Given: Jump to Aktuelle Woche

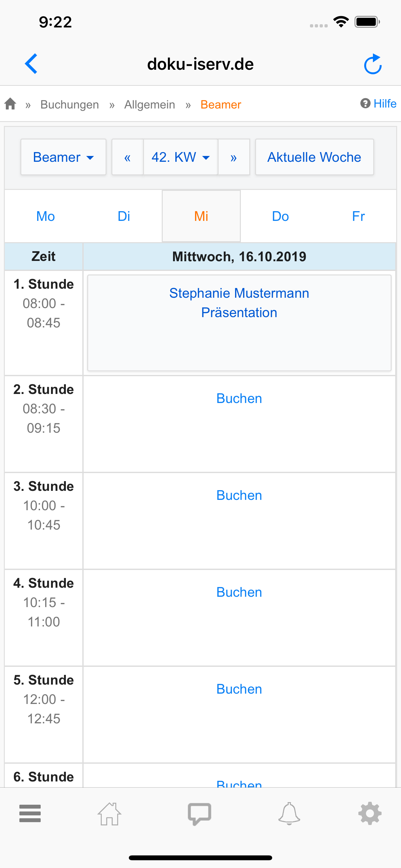Looking at the screenshot, I should [x=314, y=157].
